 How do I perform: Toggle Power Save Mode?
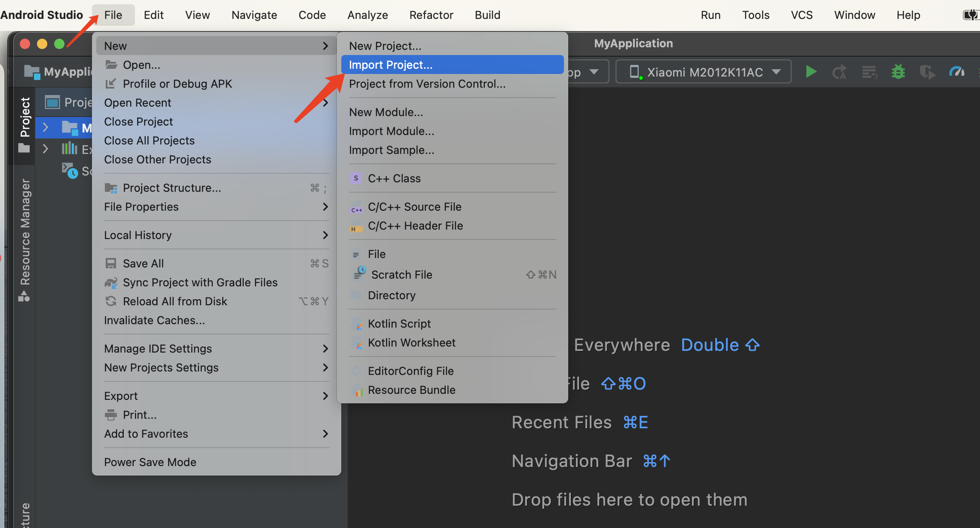(x=217, y=462)
